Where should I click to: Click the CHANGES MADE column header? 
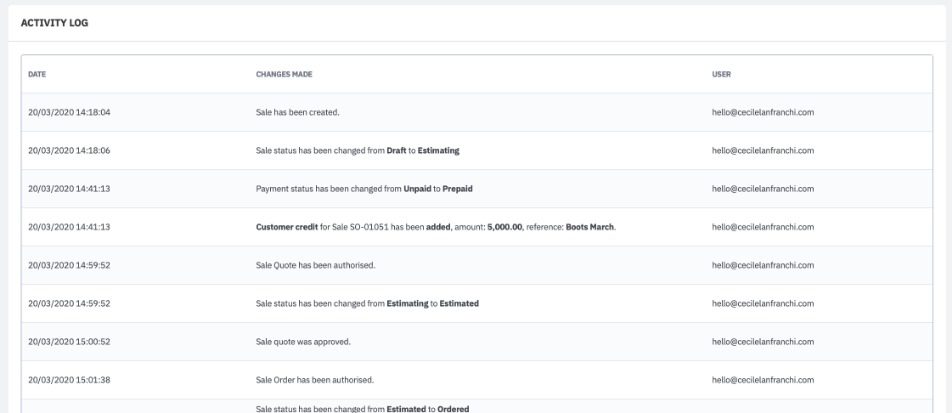[x=287, y=73]
